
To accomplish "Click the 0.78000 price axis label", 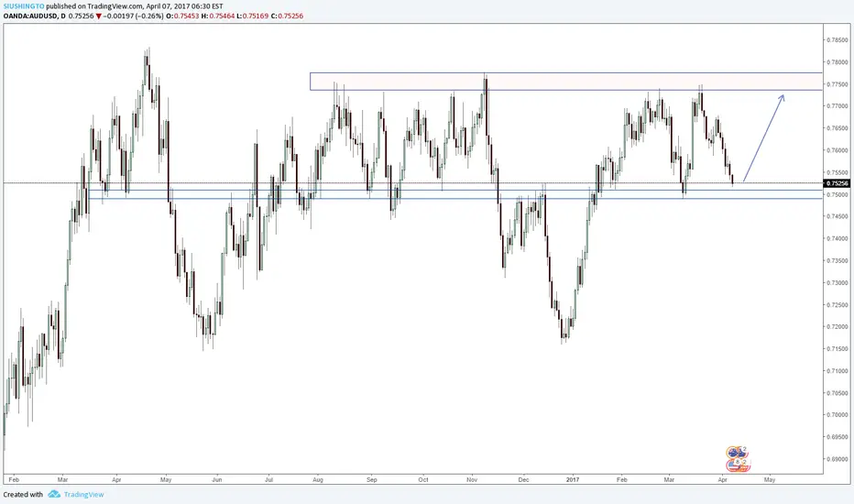I will (838, 62).
